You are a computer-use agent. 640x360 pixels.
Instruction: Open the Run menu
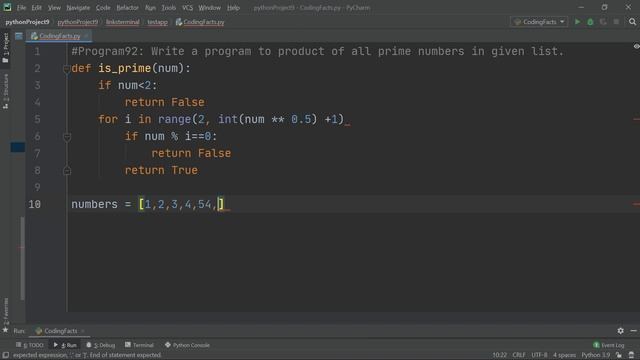(x=150, y=8)
